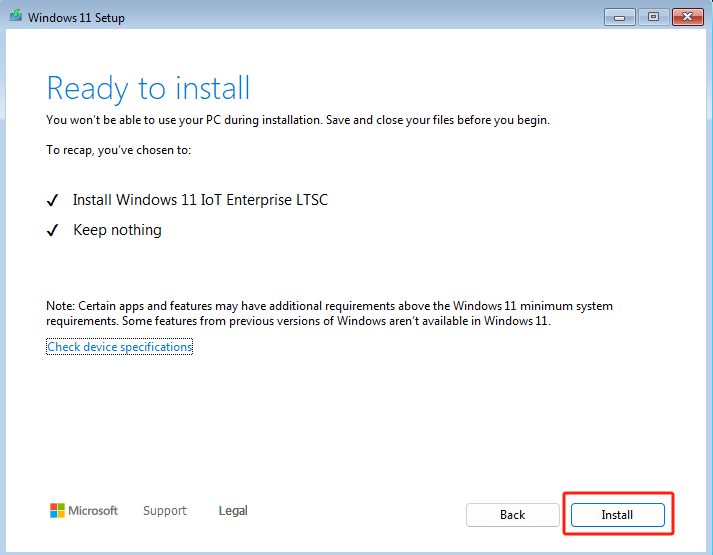Maximize the Windows 11 Setup window
Screen dimensions: 713x555
653,17
